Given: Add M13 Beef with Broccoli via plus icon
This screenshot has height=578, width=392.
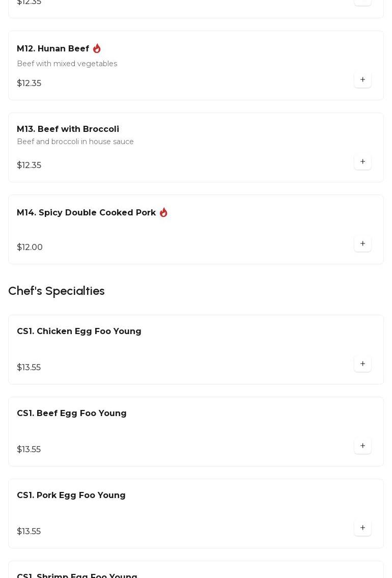Looking at the screenshot, I should [x=362, y=162].
